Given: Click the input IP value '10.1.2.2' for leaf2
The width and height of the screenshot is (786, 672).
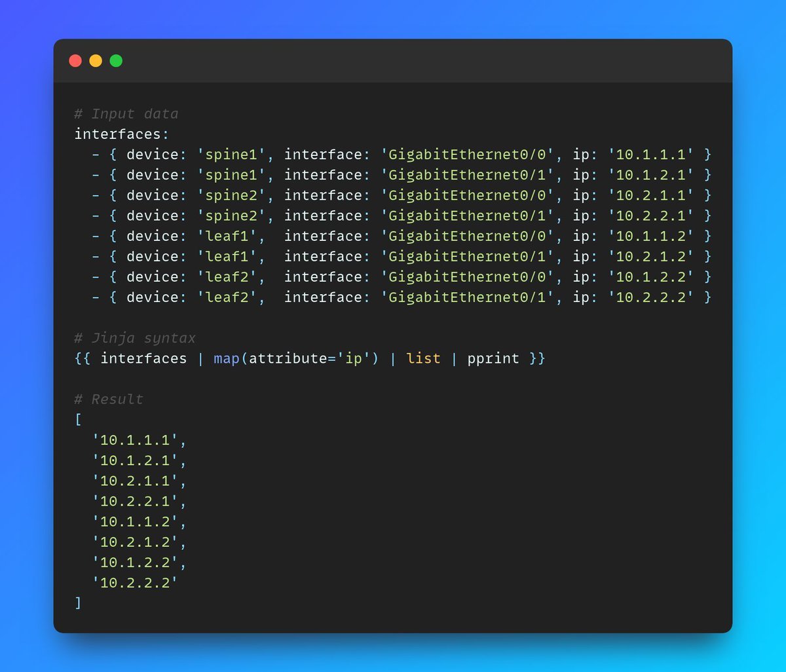Looking at the screenshot, I should click(x=651, y=276).
